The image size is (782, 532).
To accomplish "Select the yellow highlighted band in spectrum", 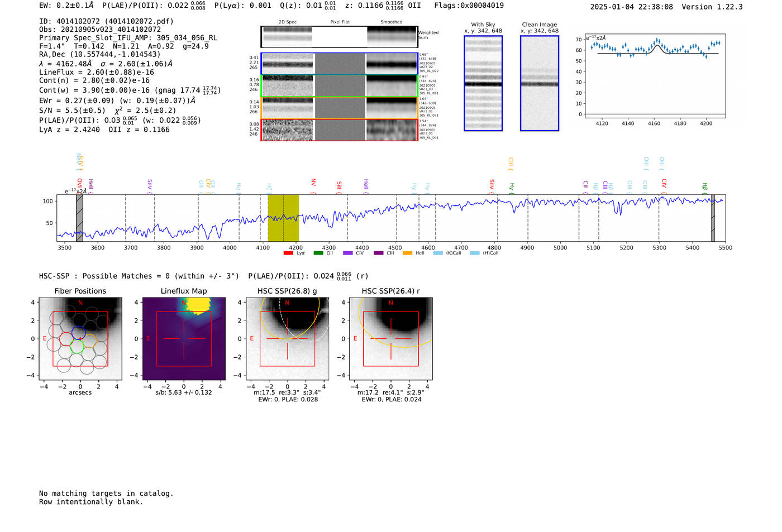I will [x=283, y=218].
